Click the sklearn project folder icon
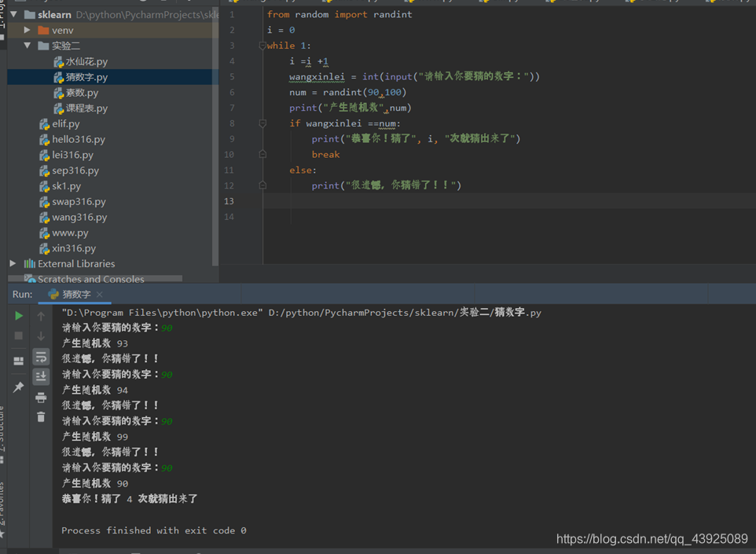756x554 pixels. pos(29,14)
